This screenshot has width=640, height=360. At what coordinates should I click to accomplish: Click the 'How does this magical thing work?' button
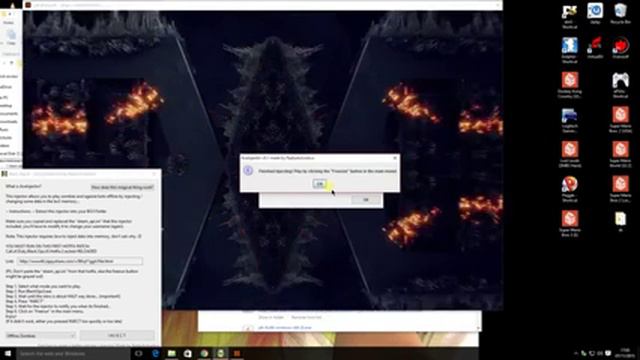tap(122, 187)
